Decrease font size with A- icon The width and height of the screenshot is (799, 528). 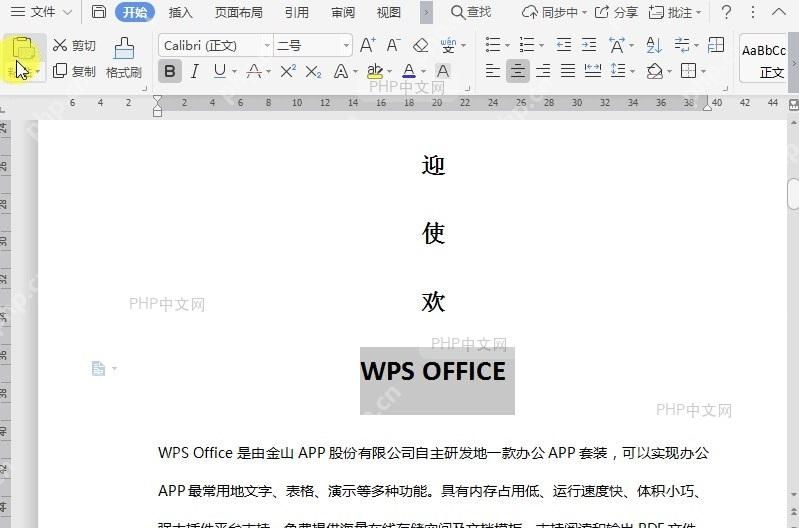click(393, 45)
